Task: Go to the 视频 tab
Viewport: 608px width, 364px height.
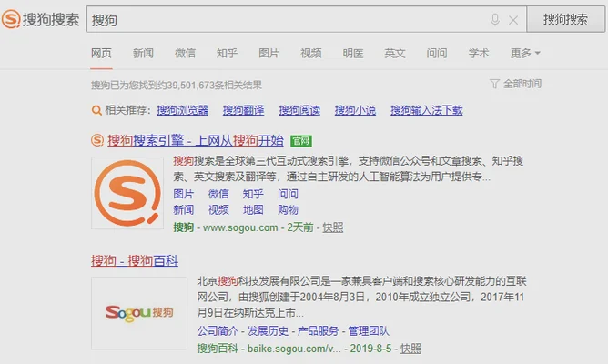Action: pyautogui.click(x=310, y=53)
